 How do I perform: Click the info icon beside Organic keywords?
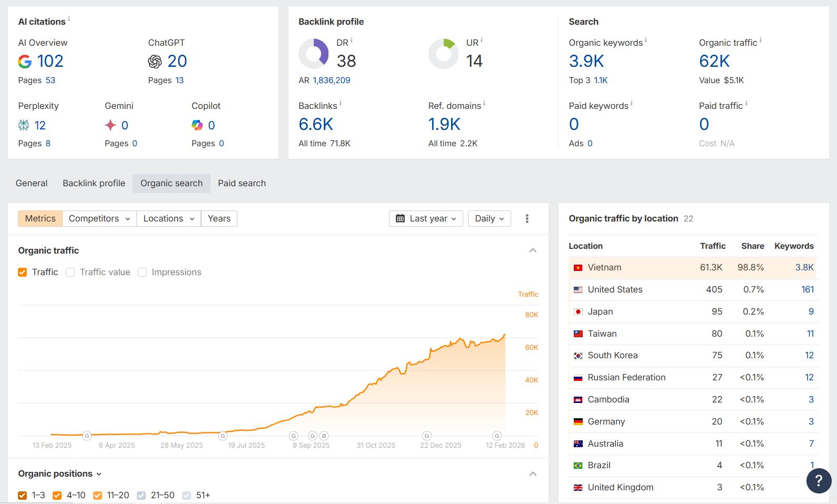(x=646, y=40)
